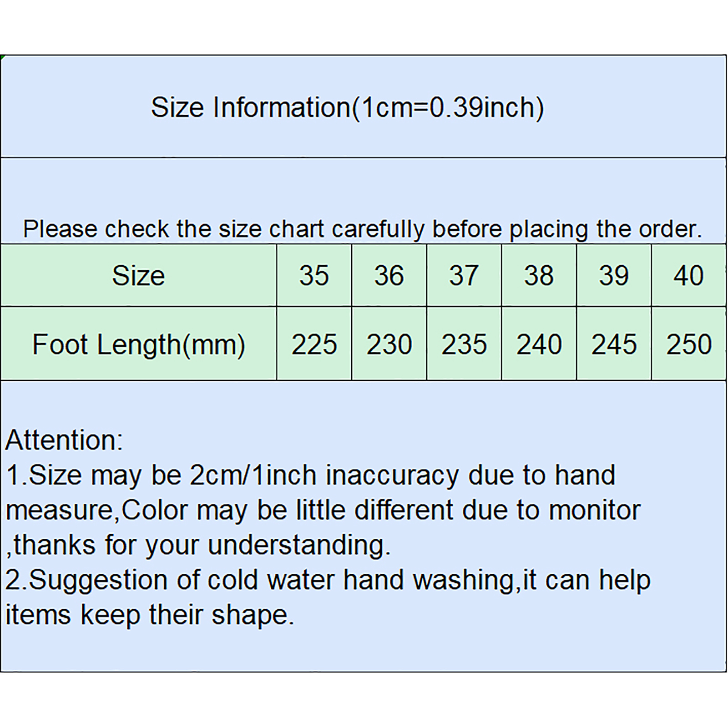Click the "thanks for your understanding" line
Screen dimensions: 728x728
[198, 545]
